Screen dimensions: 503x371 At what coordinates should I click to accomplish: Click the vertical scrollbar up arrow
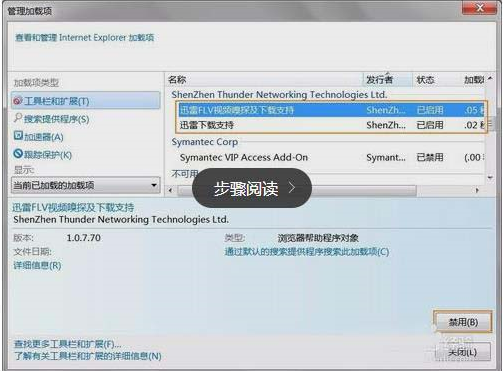tap(490, 78)
